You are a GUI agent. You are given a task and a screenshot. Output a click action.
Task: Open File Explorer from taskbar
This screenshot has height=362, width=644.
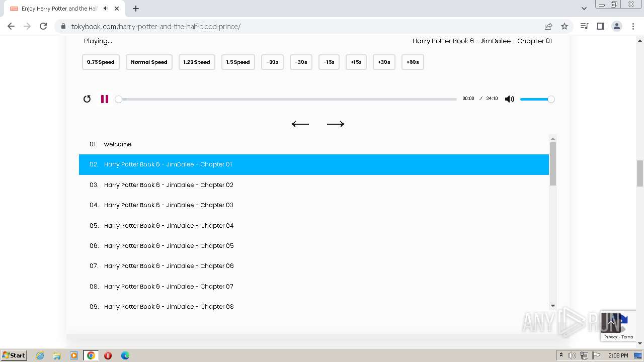57,355
